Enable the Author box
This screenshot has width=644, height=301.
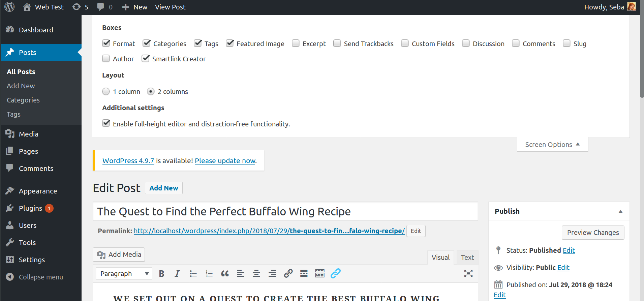pos(106,59)
